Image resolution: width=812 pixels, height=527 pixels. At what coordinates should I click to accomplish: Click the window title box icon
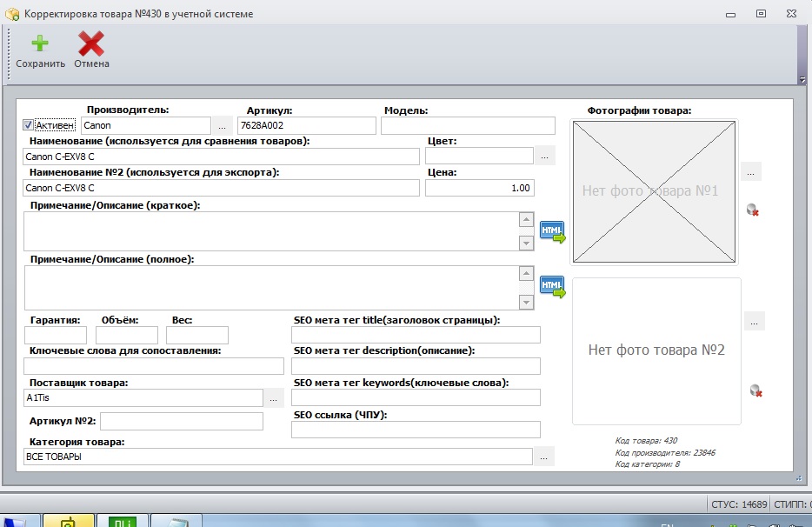click(x=12, y=14)
